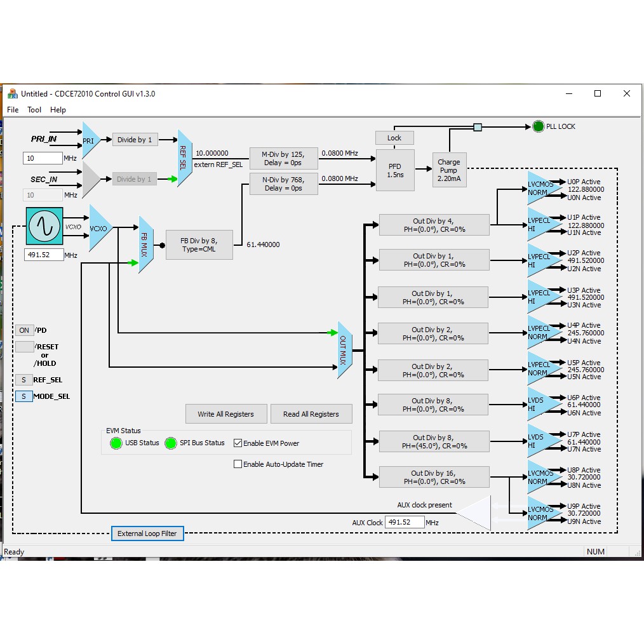644x644 pixels.
Task: Click the U6 LVDS HI output buffer
Action: click(x=540, y=405)
